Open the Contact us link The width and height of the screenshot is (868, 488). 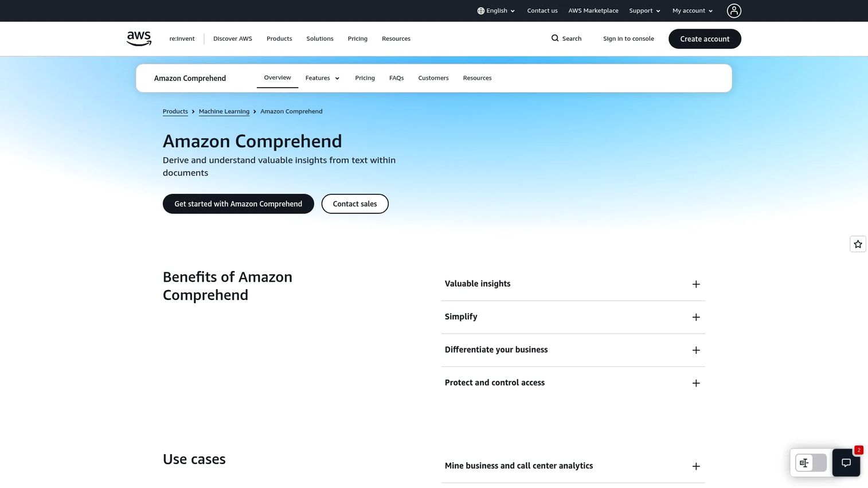click(542, 11)
